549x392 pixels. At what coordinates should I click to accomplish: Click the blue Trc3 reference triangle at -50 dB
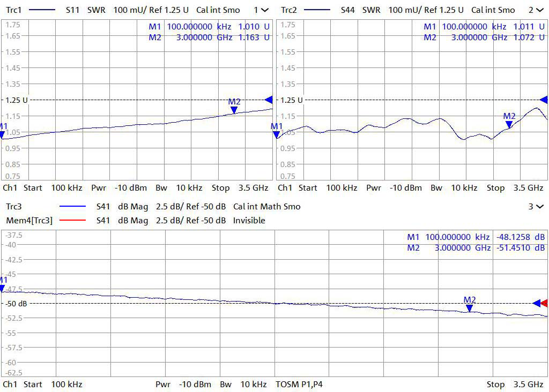tap(537, 303)
